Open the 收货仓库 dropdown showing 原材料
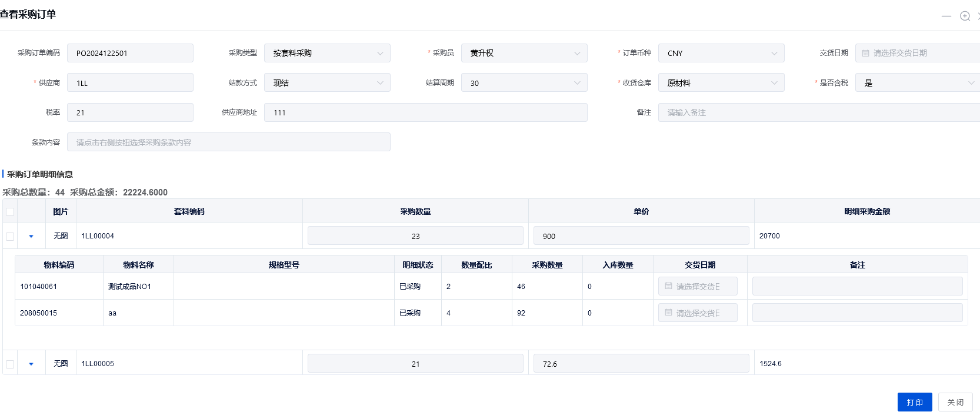980x415 pixels. [x=721, y=83]
